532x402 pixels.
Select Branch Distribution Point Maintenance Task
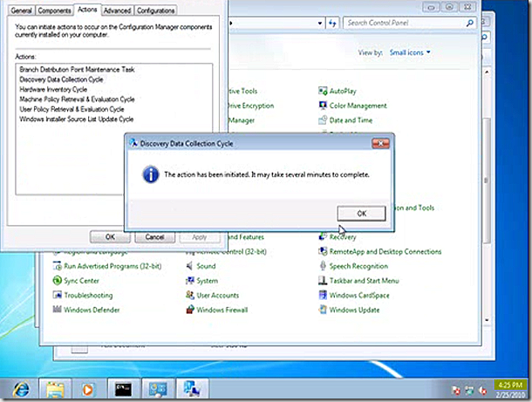point(77,70)
